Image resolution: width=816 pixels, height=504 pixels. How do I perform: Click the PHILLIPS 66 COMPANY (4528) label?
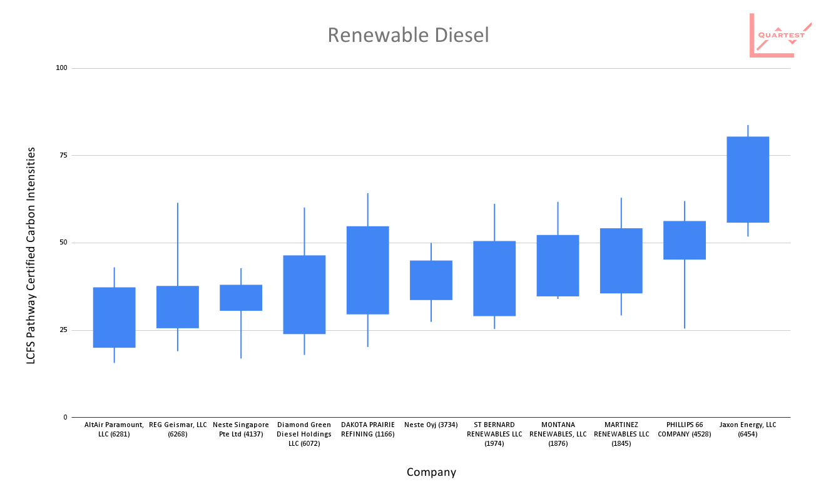(685, 429)
